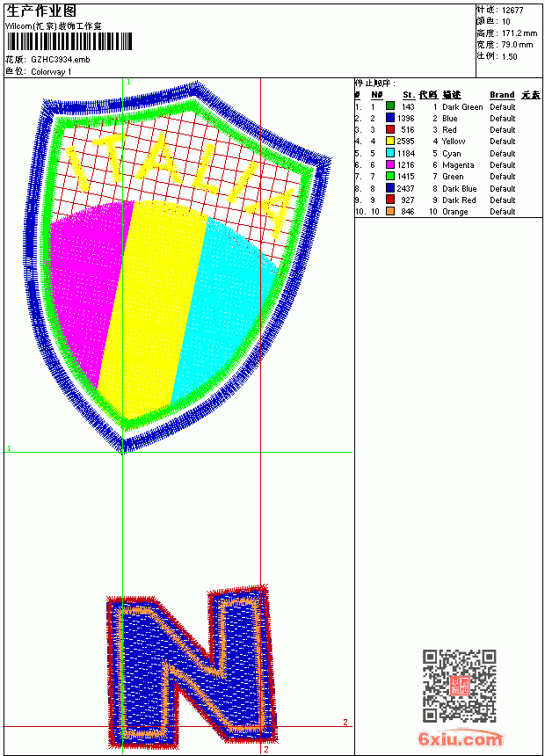Click the Dark Green color swatch

(x=390, y=106)
